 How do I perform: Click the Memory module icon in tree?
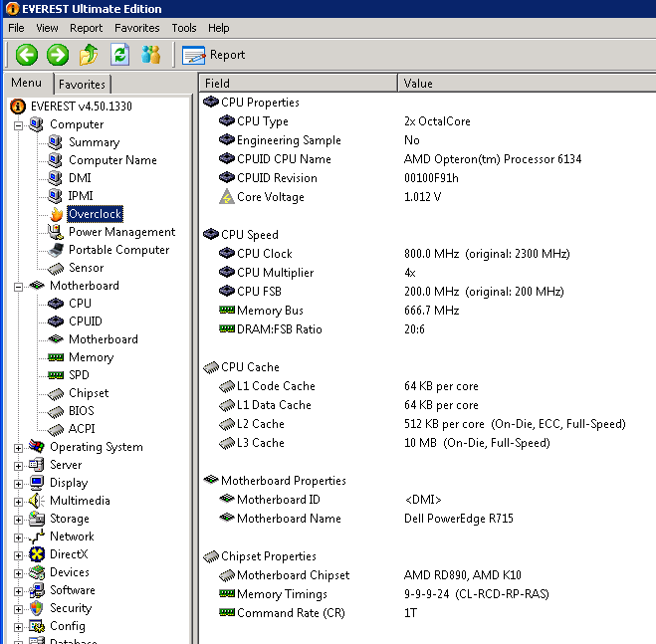[x=55, y=357]
